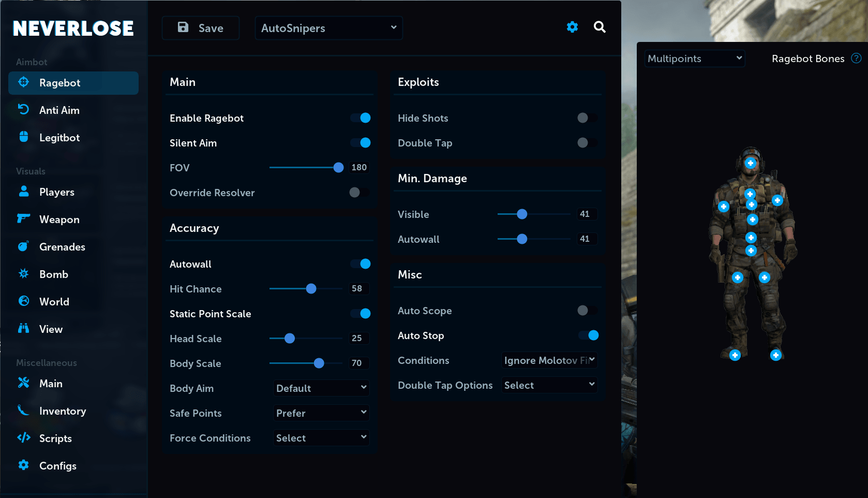Image resolution: width=868 pixels, height=498 pixels.
Task: Click the Grenades sidebar icon
Action: pos(24,246)
